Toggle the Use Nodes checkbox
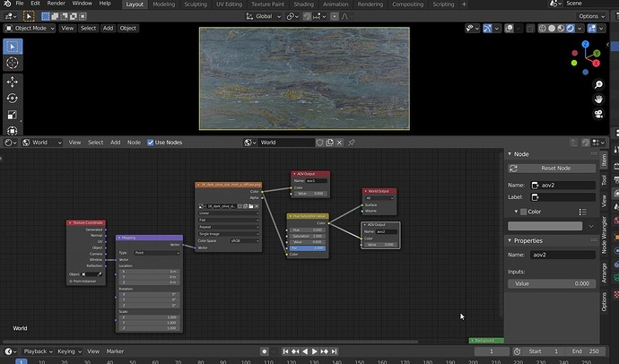The width and height of the screenshot is (619, 364). [151, 143]
